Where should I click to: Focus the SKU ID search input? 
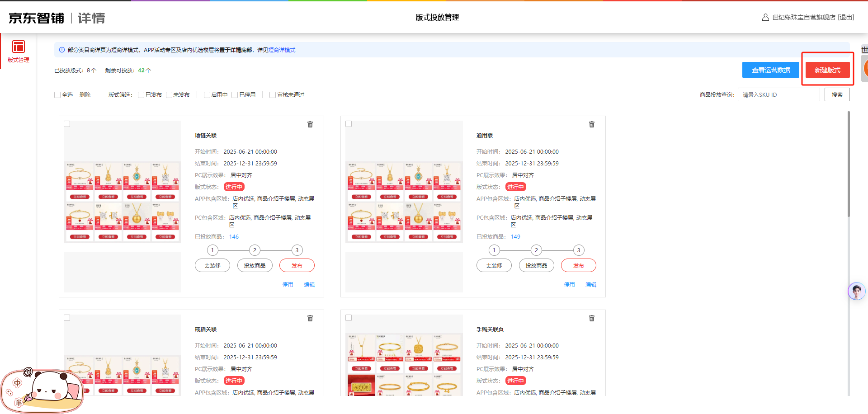tap(778, 95)
